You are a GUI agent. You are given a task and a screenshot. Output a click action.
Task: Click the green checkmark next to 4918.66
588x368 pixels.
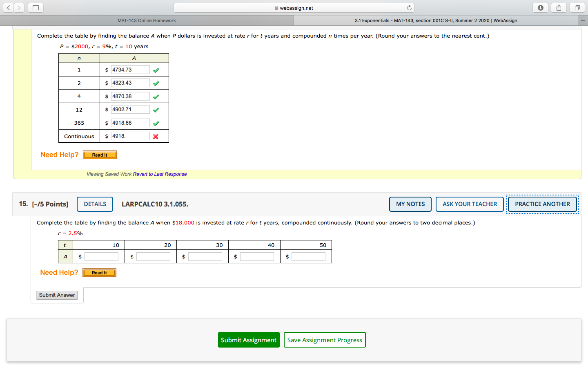[156, 123]
